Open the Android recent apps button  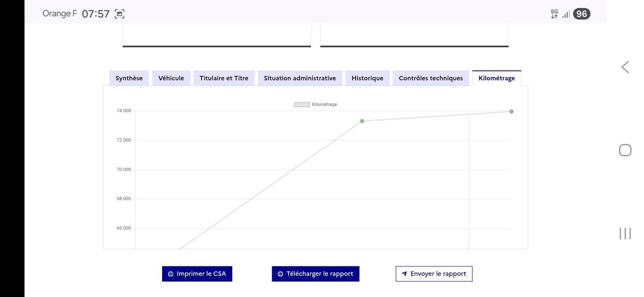[625, 233]
